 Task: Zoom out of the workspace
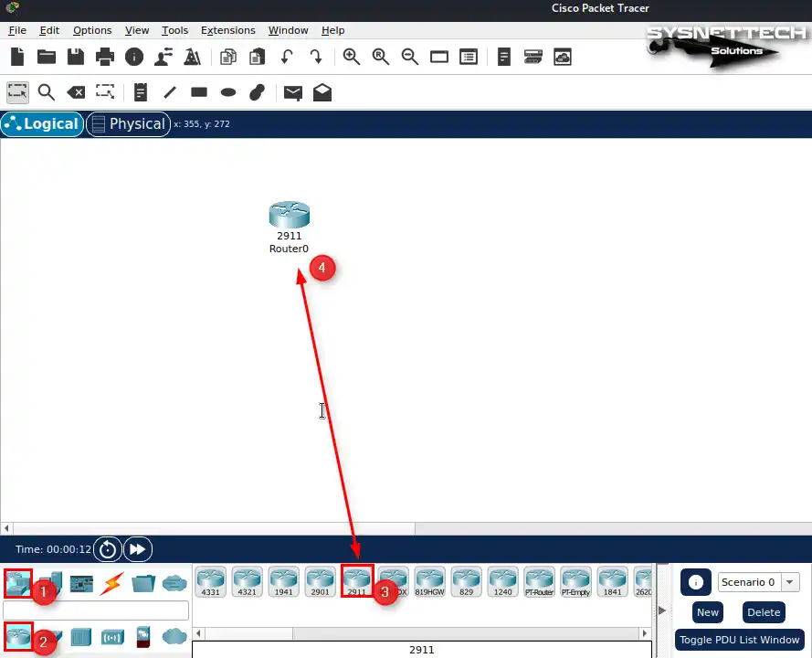(x=410, y=57)
